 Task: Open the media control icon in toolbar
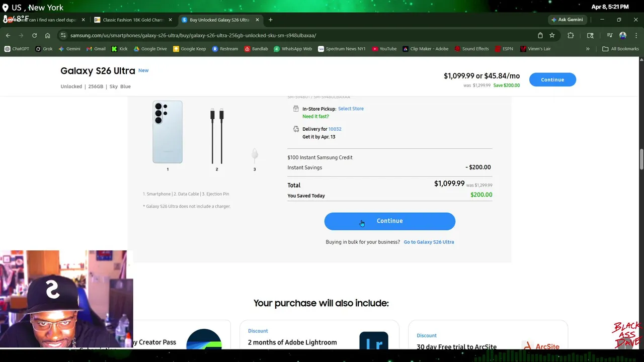[x=609, y=35]
